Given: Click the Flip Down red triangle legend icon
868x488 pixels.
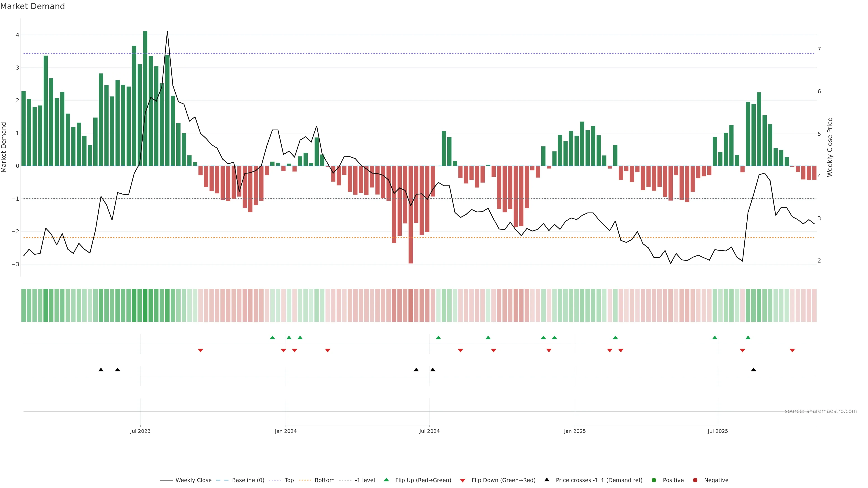Looking at the screenshot, I should tap(462, 480).
